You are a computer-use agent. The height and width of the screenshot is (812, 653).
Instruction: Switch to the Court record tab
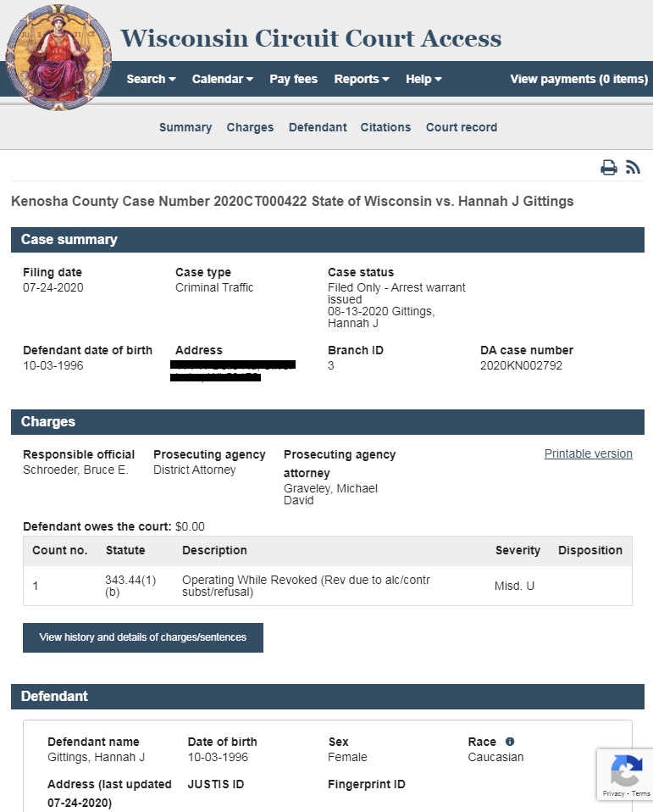click(462, 127)
